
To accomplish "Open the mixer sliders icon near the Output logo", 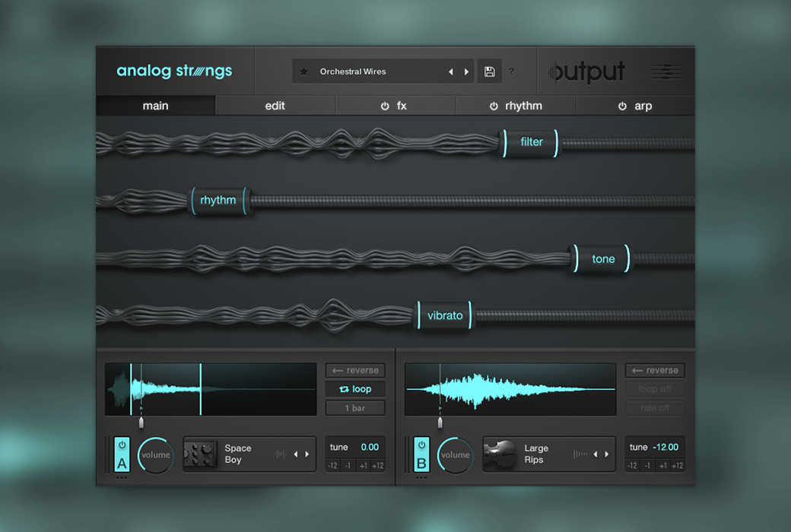I will pos(666,72).
